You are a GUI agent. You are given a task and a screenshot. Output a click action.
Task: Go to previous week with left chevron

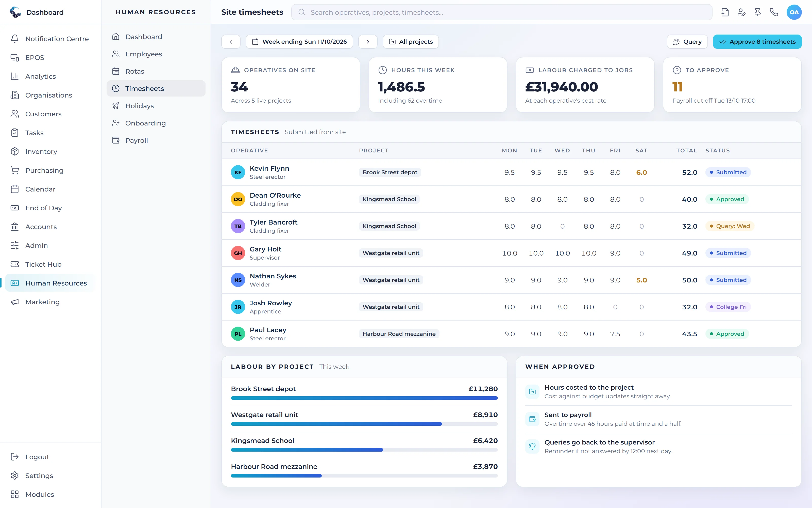231,42
